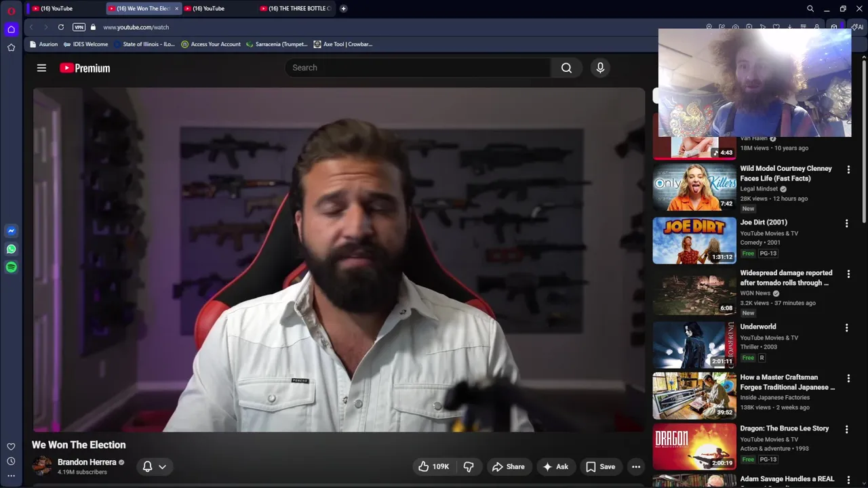Dislike the video with thumbs down
Screen dimensions: 868x488
[x=469, y=466]
